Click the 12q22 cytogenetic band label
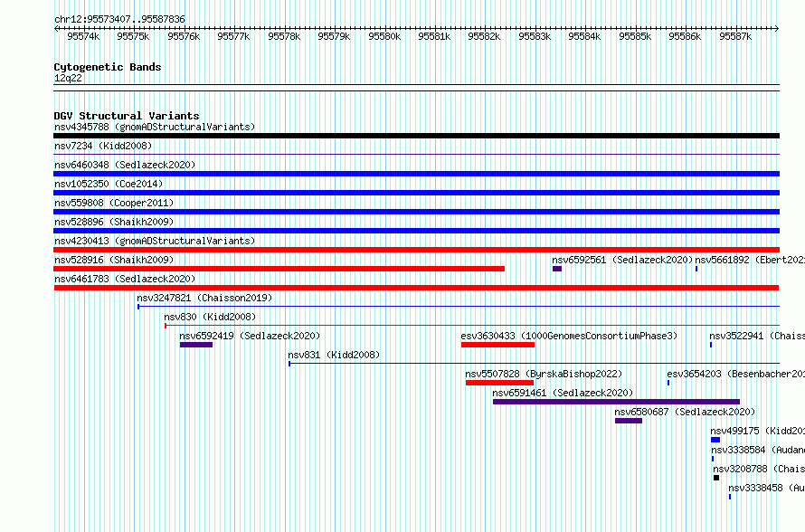Image resolution: width=805 pixels, height=532 pixels. tap(68, 78)
